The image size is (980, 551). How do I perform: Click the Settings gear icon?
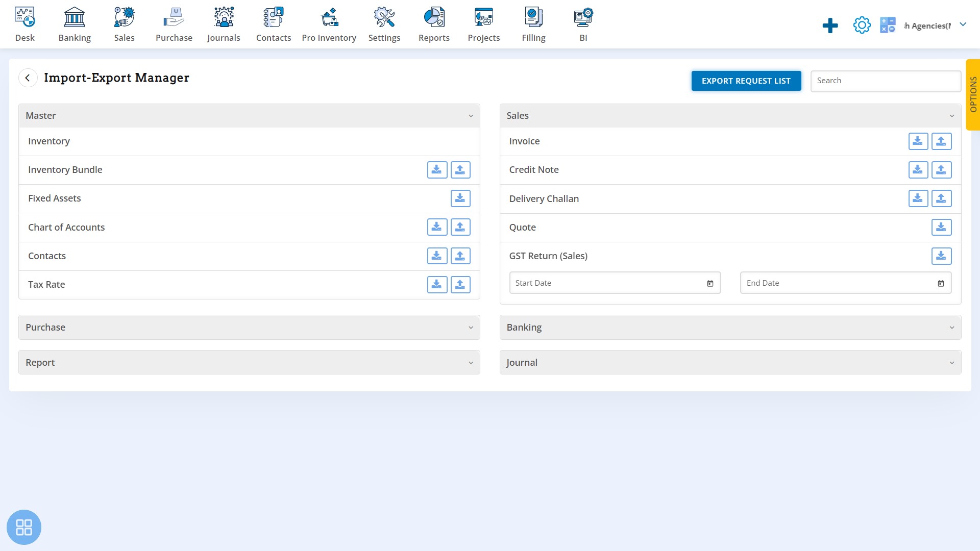(x=862, y=25)
